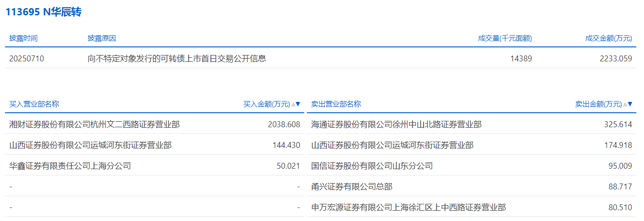The width and height of the screenshot is (644, 221).
Task: Click the 成交金额(万元) column header
Action: [x=608, y=38]
